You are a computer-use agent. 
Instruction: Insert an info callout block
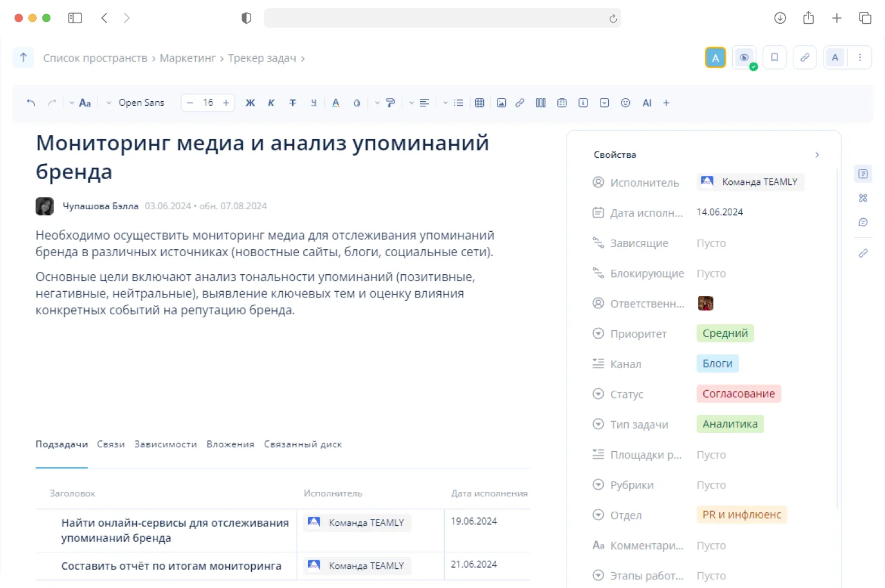coord(583,103)
